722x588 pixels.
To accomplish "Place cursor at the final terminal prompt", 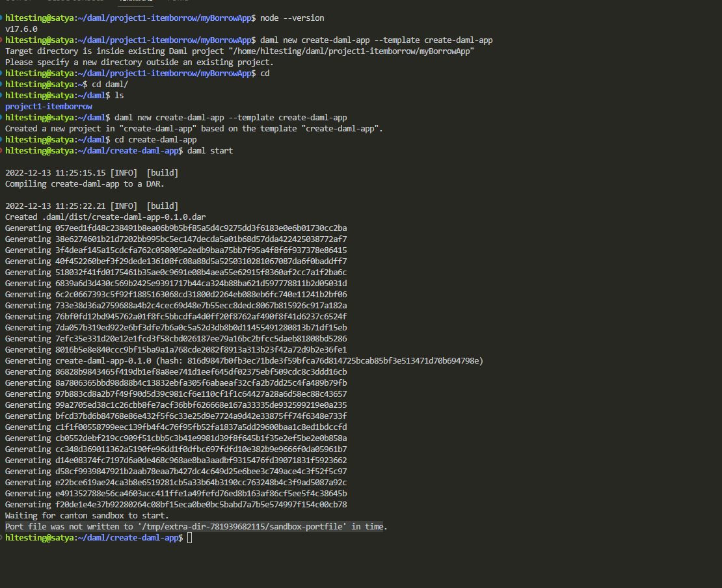I will click(x=189, y=538).
